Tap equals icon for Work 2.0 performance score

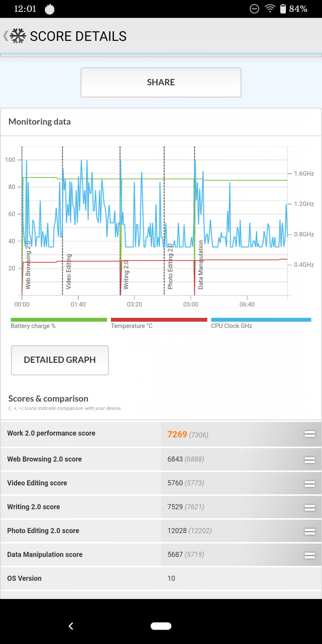(309, 434)
